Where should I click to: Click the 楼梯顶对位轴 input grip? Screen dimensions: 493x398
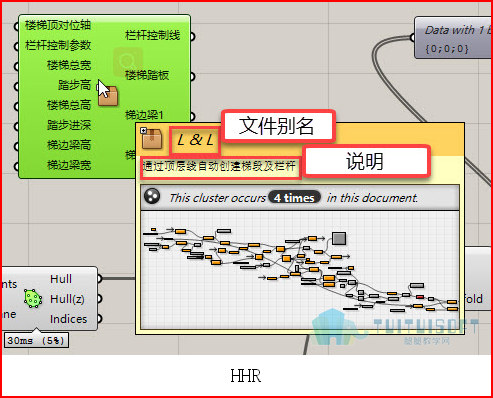(16, 26)
